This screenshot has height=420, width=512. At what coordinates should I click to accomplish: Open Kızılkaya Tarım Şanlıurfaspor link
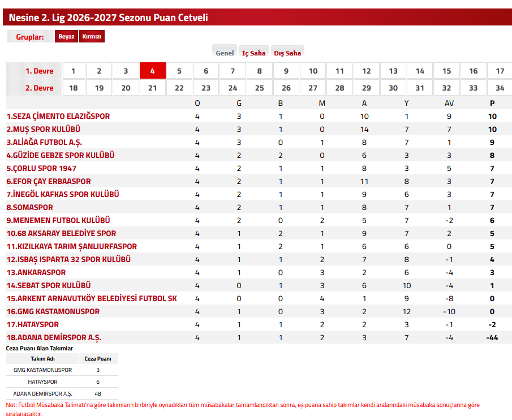pyautogui.click(x=72, y=247)
